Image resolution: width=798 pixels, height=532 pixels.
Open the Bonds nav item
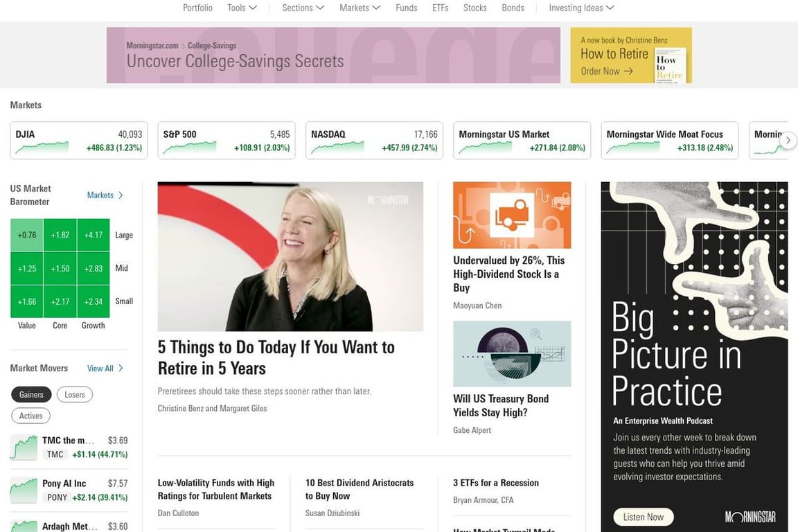(x=513, y=8)
